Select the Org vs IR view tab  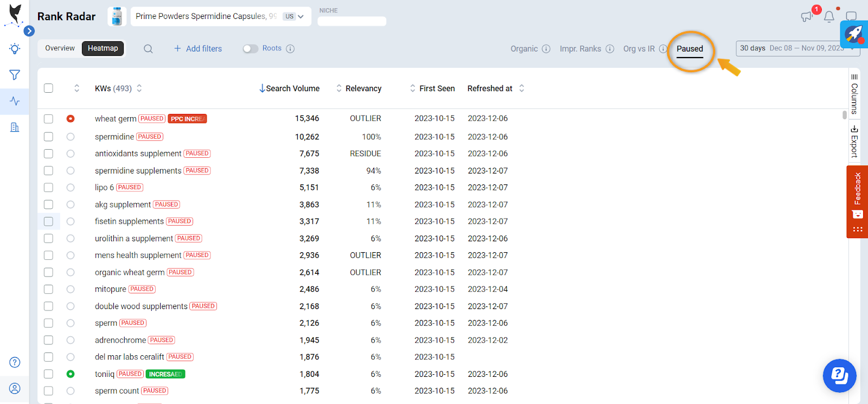coord(639,49)
